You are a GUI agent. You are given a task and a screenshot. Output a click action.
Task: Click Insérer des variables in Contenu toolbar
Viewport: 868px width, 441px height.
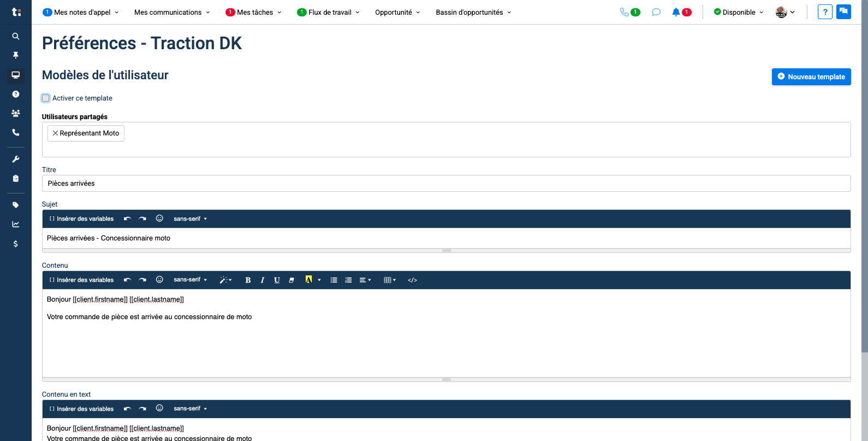click(x=82, y=280)
